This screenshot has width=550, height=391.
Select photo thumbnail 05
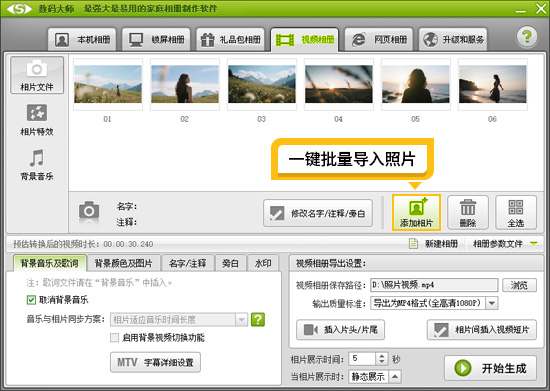click(x=416, y=84)
